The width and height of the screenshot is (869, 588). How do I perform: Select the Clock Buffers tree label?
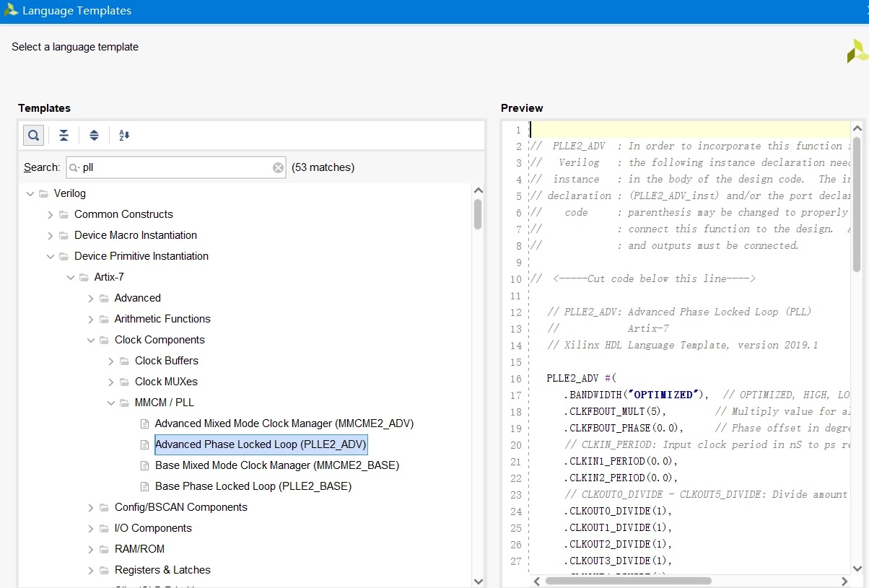(x=167, y=361)
